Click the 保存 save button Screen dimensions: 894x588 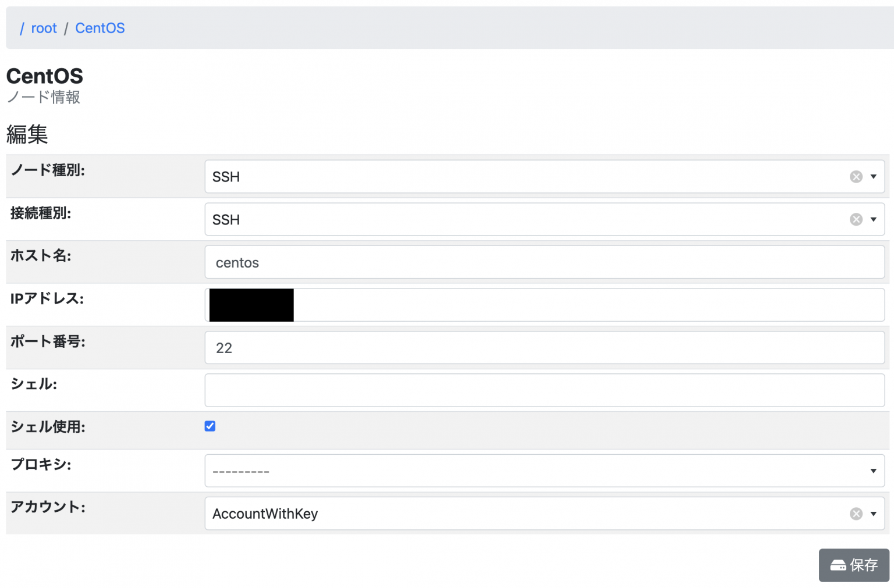pos(853,565)
